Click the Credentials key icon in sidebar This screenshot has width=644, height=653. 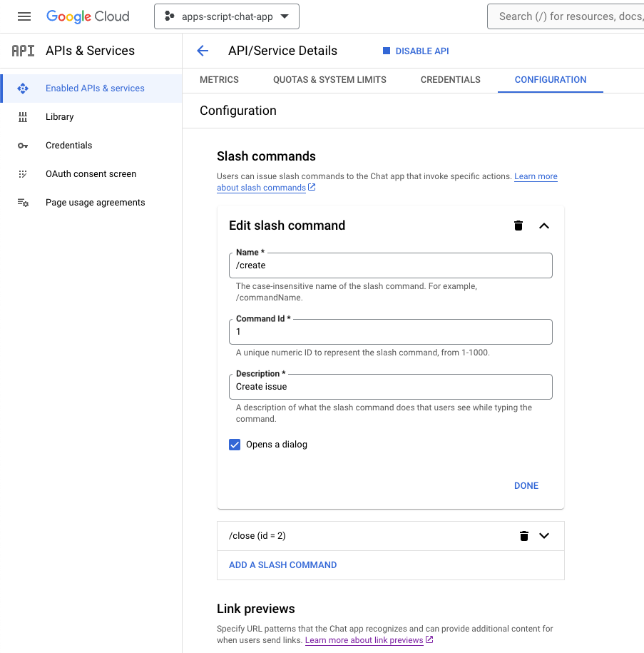23,146
